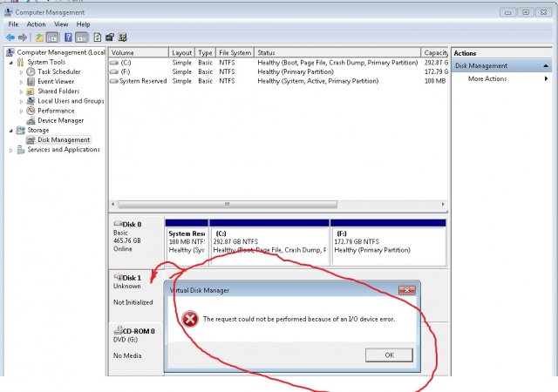Expand the Services and Applications node
This screenshot has height=392, width=558.
[11, 150]
